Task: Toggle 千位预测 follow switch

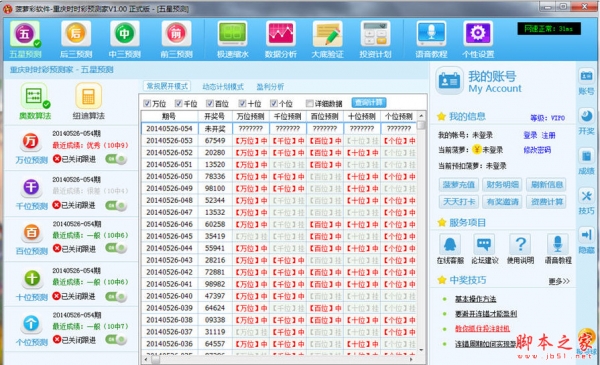Action: point(116,205)
